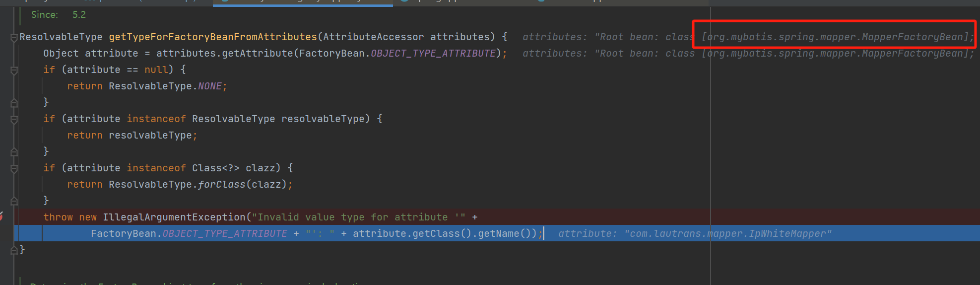Screen dimensions: 980x285
Task: Remove the breakpoint on the throw line
Action: (1, 216)
